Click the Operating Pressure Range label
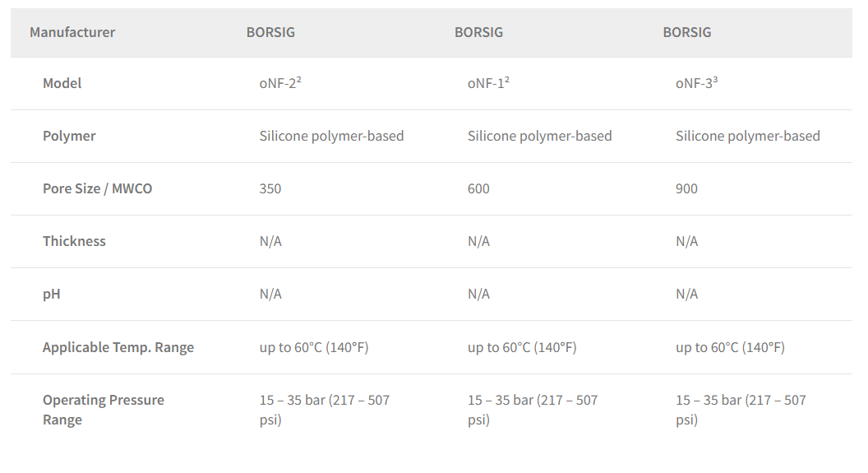The height and width of the screenshot is (473, 868). [104, 410]
